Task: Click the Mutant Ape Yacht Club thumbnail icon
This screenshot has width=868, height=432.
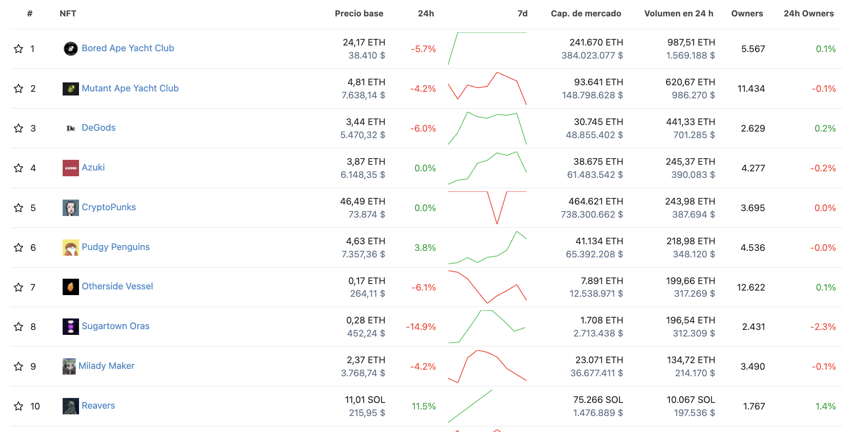Action: [x=70, y=89]
